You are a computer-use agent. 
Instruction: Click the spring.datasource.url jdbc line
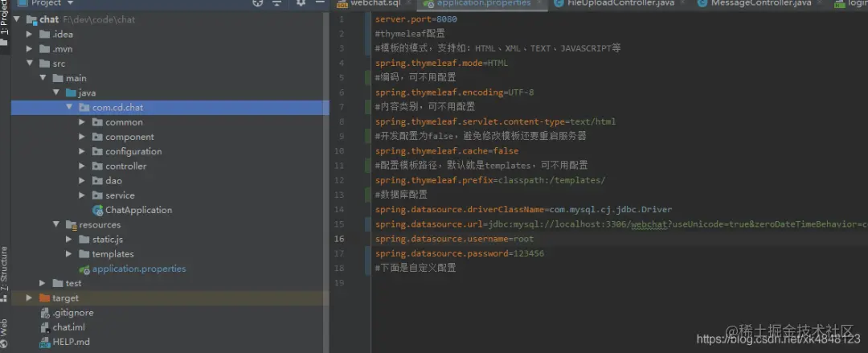[621, 224]
